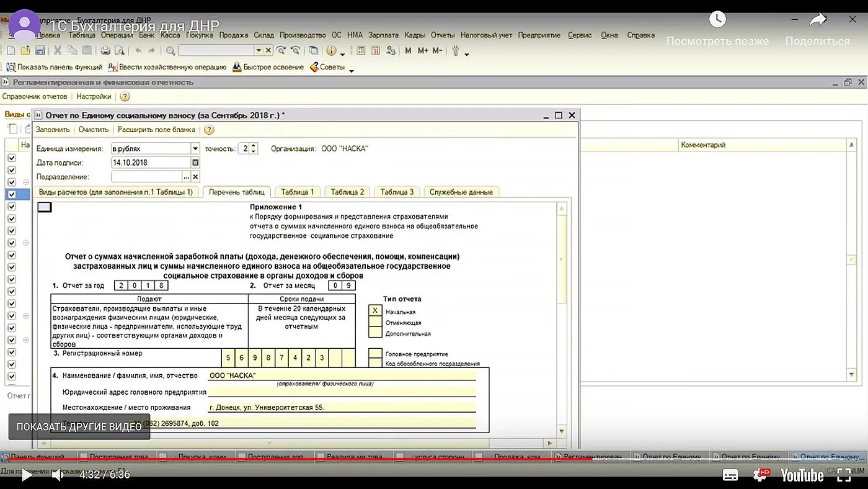
Task: Click the Redo arrow icon
Action: coord(152,50)
